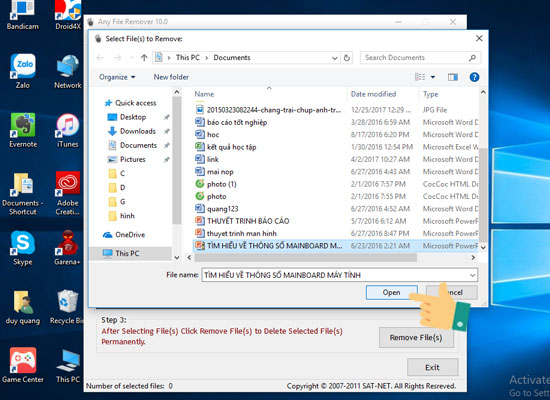Launch Evernote from the desktop

coord(23,130)
